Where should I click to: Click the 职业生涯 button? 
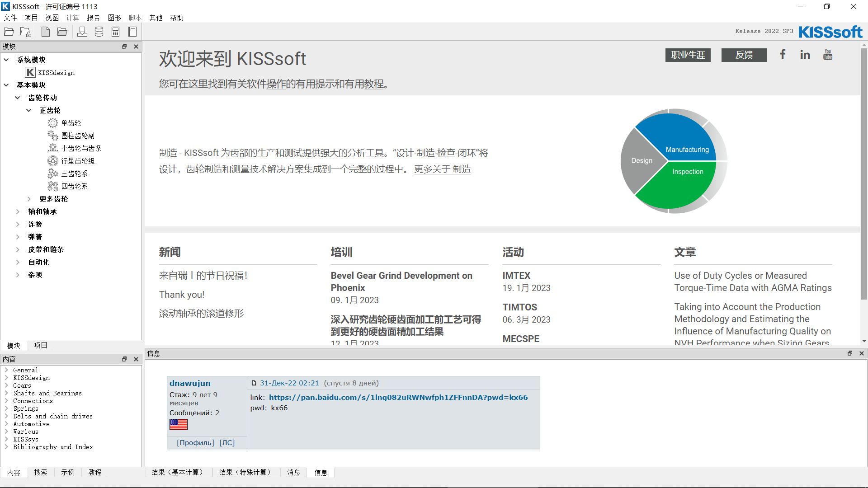688,55
